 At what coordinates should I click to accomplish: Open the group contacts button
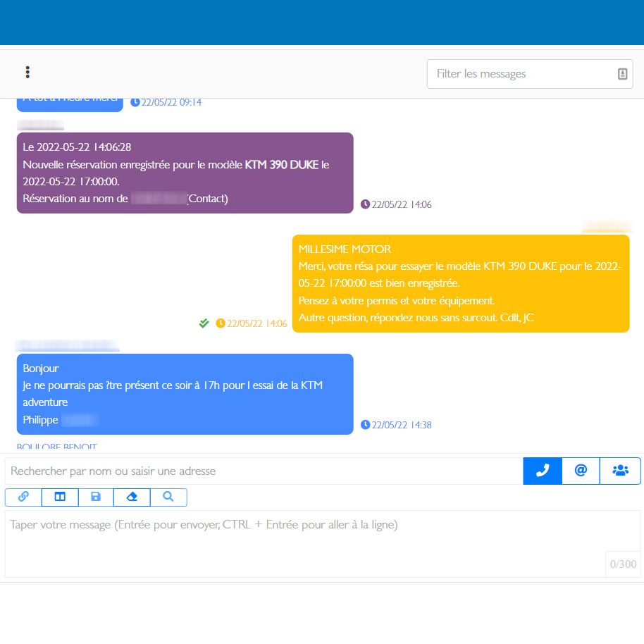(x=620, y=471)
